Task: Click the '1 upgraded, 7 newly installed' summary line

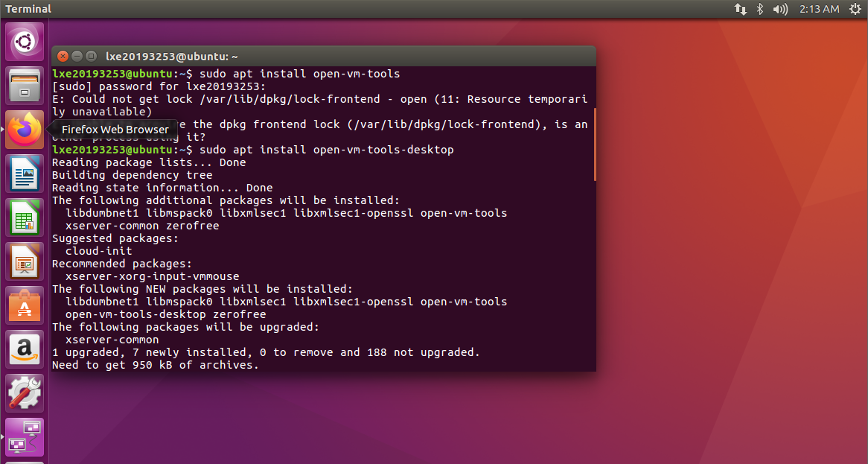Action: coord(266,352)
